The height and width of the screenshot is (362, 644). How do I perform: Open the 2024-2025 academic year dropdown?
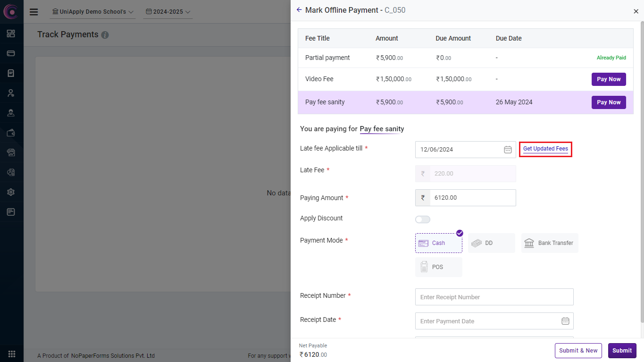click(168, 12)
